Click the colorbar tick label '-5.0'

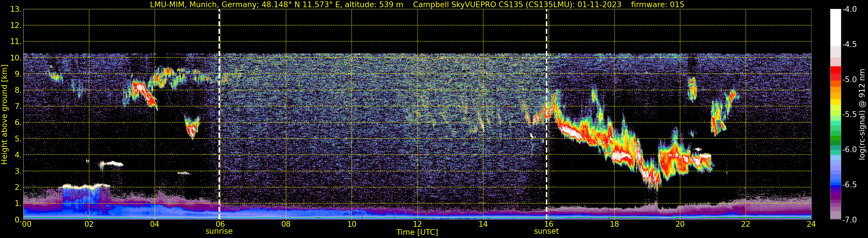click(850, 80)
